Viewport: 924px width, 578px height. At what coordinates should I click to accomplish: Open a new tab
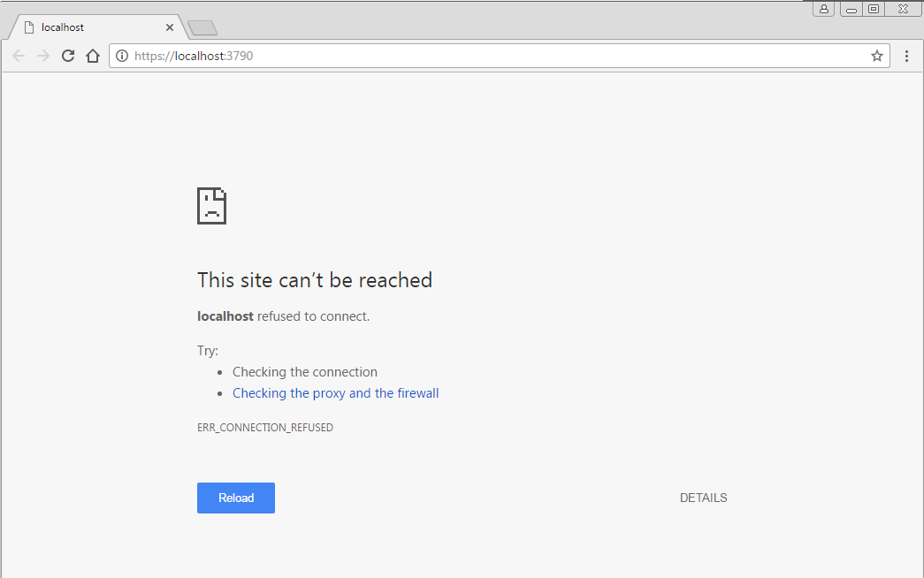click(x=202, y=28)
